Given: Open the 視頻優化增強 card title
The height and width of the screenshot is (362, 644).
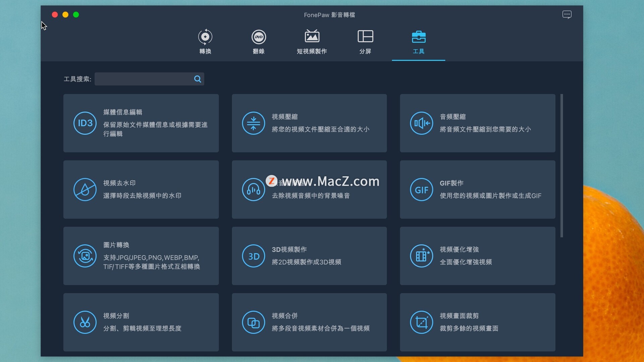Looking at the screenshot, I should pyautogui.click(x=459, y=249).
